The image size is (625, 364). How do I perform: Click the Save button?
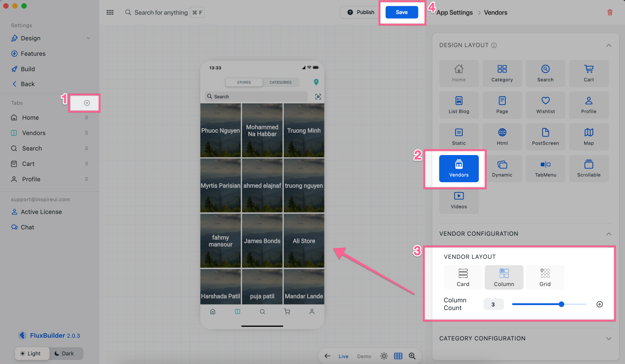point(402,13)
